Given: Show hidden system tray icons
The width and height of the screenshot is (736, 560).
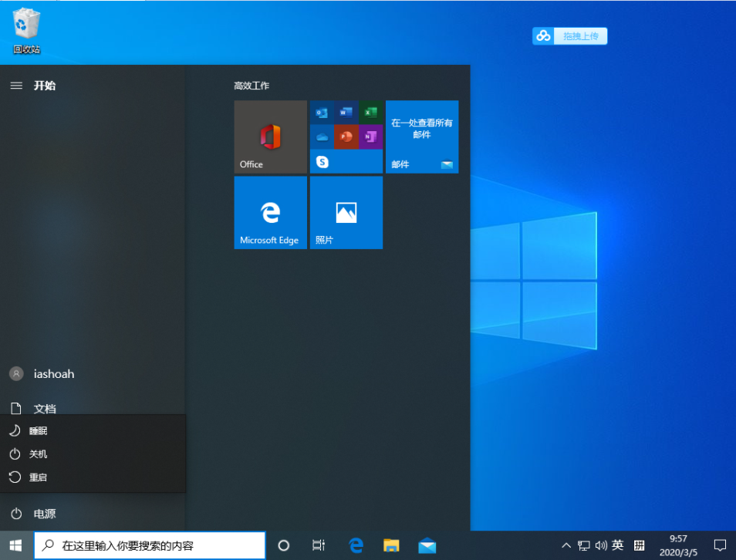Looking at the screenshot, I should 566,545.
